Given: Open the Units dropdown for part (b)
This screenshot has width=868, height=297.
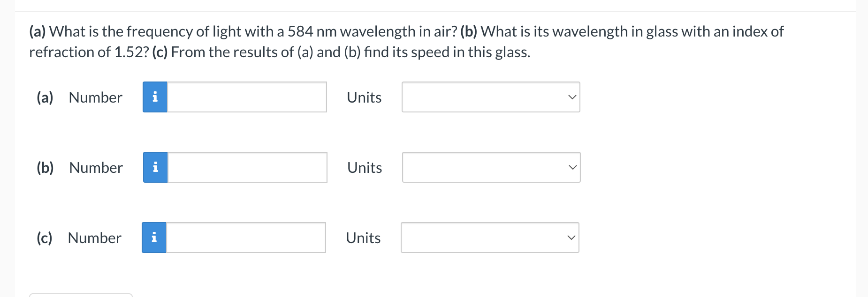Looking at the screenshot, I should point(490,167).
